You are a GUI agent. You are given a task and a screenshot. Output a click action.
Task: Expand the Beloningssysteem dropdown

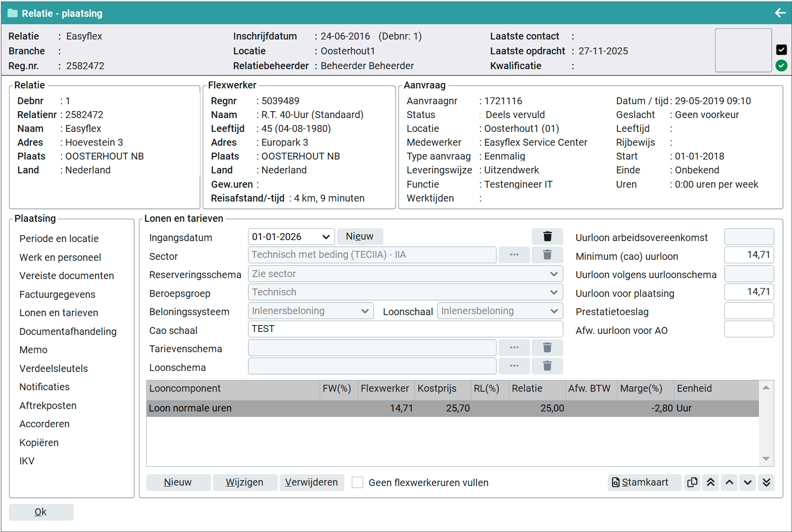[x=365, y=311]
